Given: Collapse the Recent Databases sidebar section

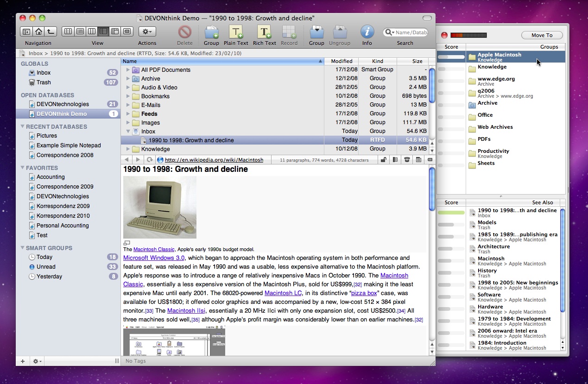Looking at the screenshot, I should click(22, 126).
